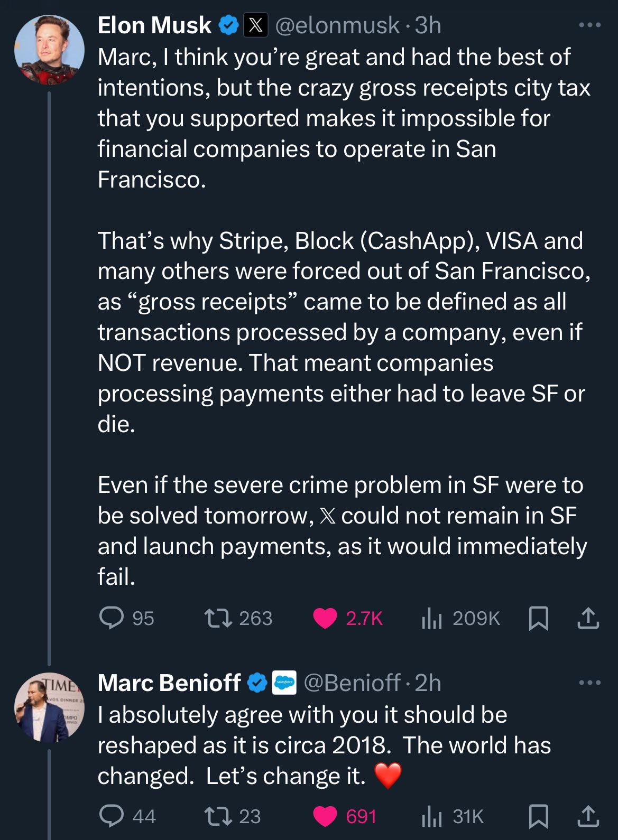Unlike Elon Musk's tweet with heart icon
The width and height of the screenshot is (618, 840).
pos(325,618)
